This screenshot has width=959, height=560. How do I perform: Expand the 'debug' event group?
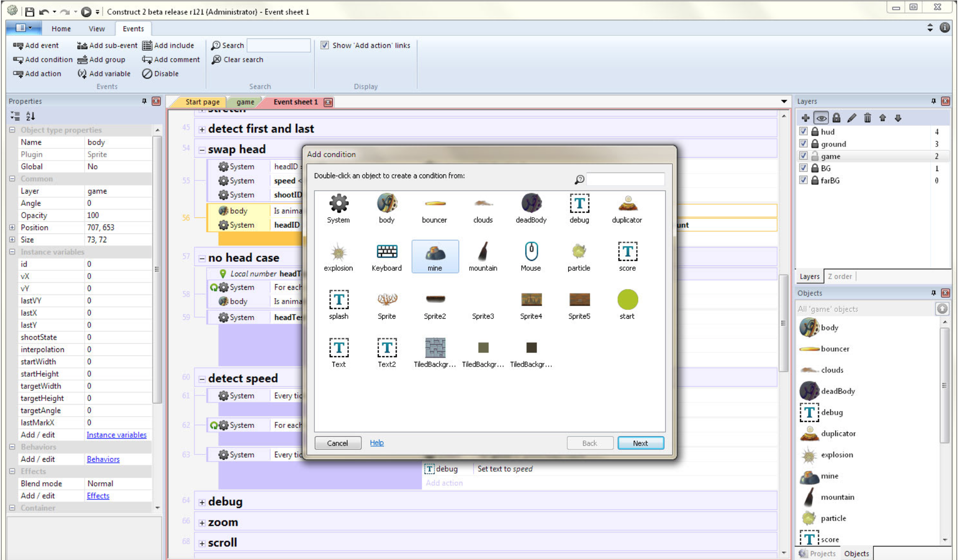pyautogui.click(x=202, y=501)
